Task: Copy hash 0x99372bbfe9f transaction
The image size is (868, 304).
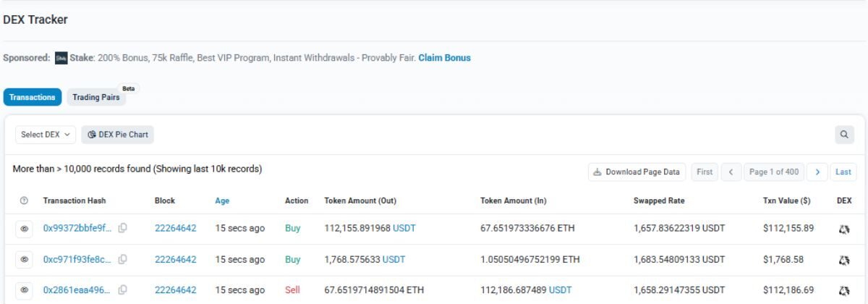Action: [x=123, y=228]
